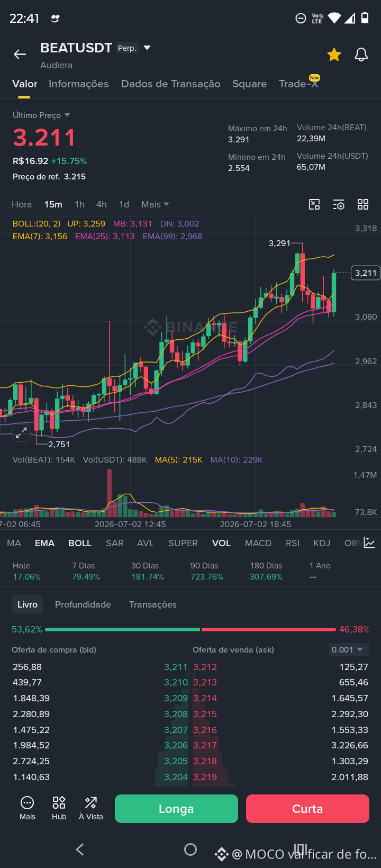Switch to Dados de Transação tab

pos(170,84)
